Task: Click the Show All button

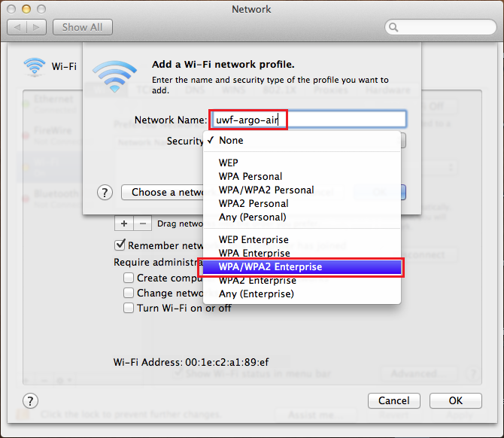Action: pos(83,27)
